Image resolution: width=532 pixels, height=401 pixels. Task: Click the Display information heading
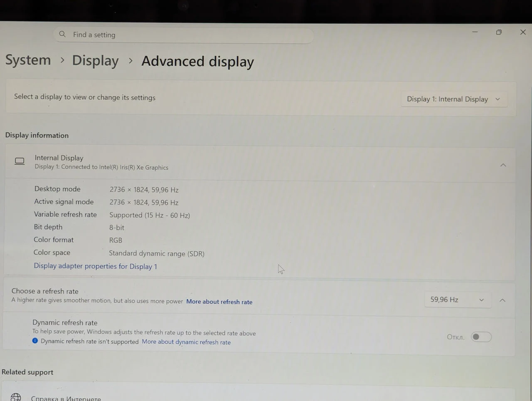click(37, 135)
